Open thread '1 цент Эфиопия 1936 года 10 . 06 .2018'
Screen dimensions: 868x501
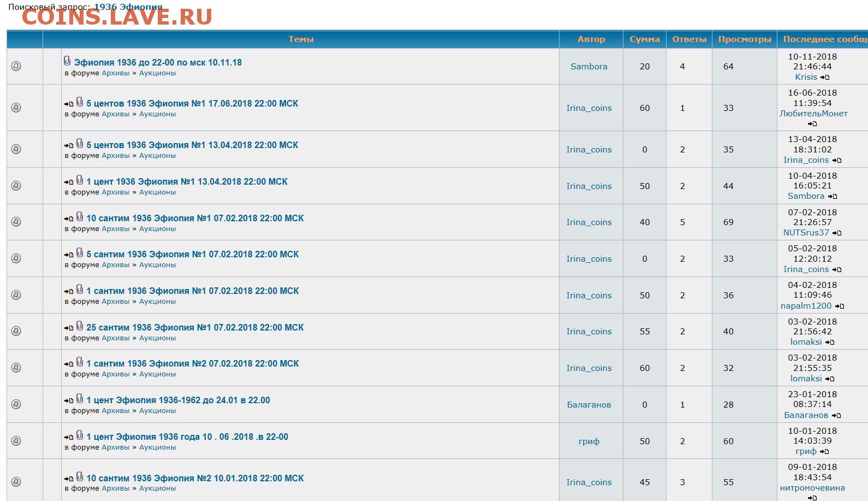coord(187,437)
